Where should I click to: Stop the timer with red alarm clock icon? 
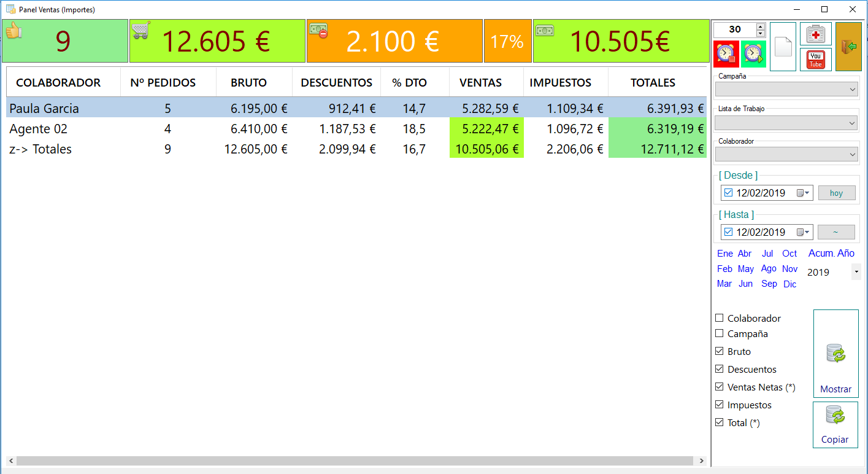click(x=726, y=54)
